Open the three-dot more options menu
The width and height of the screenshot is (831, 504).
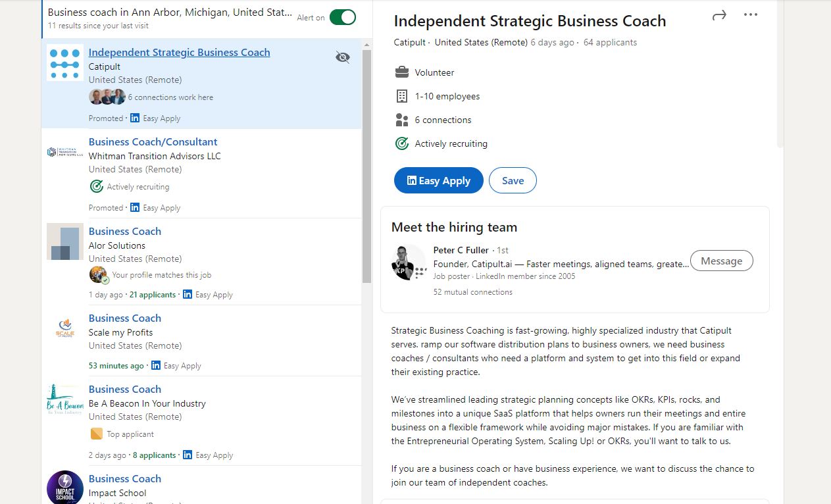tap(751, 15)
